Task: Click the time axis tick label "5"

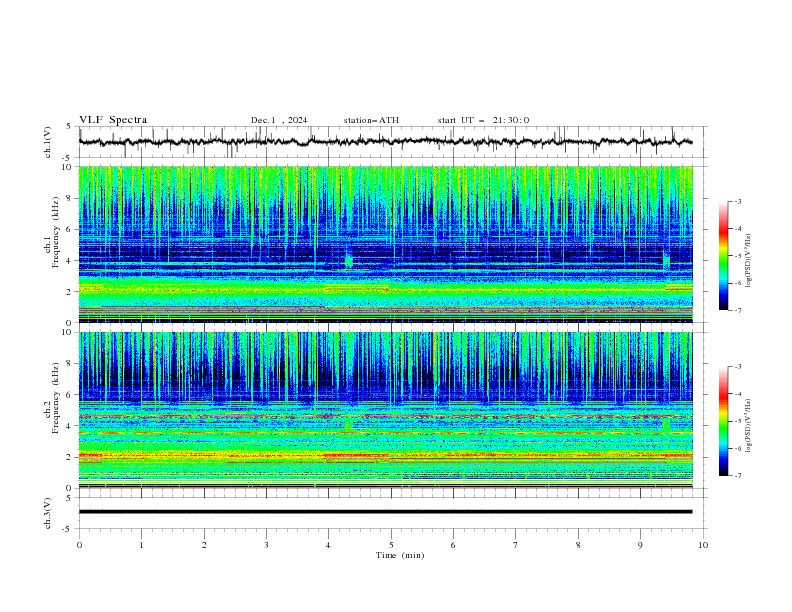Action: click(x=391, y=545)
